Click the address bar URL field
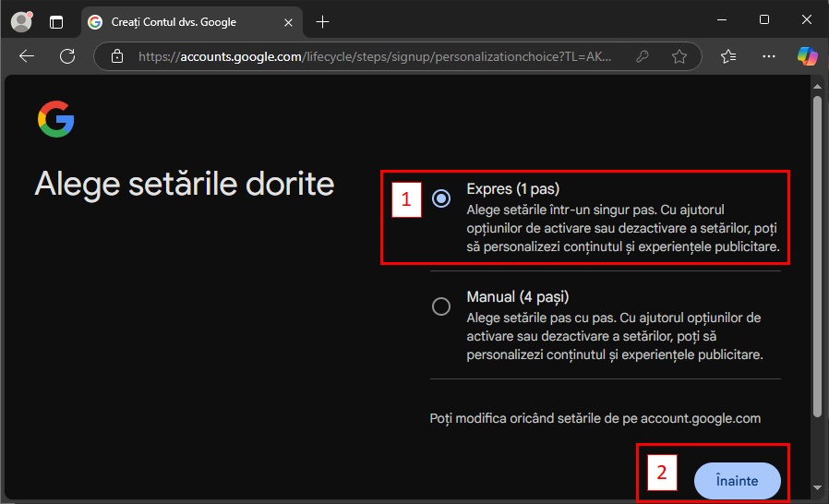 point(369,56)
